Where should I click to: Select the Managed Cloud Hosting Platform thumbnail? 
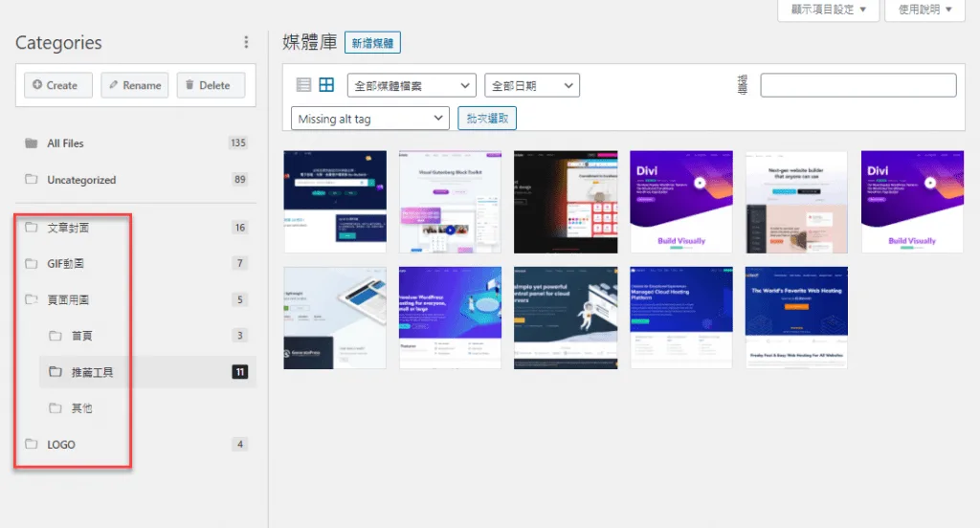[681, 318]
